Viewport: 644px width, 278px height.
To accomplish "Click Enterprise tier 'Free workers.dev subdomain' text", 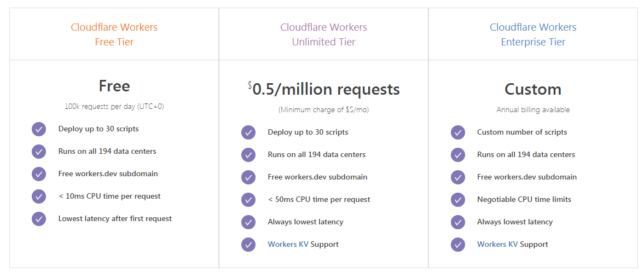I will 527,177.
